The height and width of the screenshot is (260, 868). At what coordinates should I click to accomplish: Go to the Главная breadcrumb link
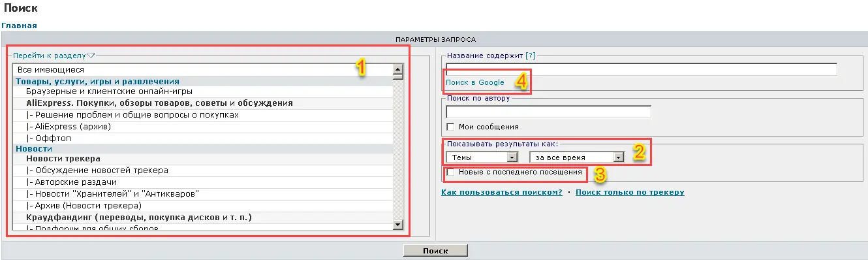tap(19, 25)
